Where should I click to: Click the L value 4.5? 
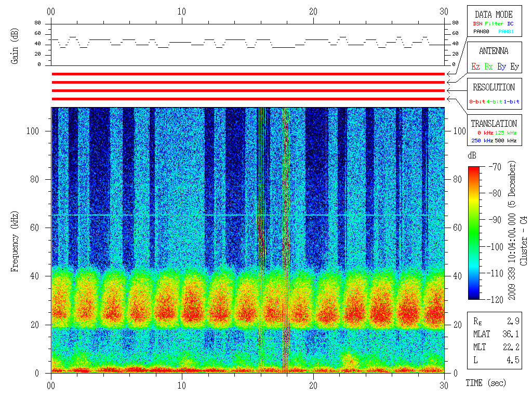point(513,360)
